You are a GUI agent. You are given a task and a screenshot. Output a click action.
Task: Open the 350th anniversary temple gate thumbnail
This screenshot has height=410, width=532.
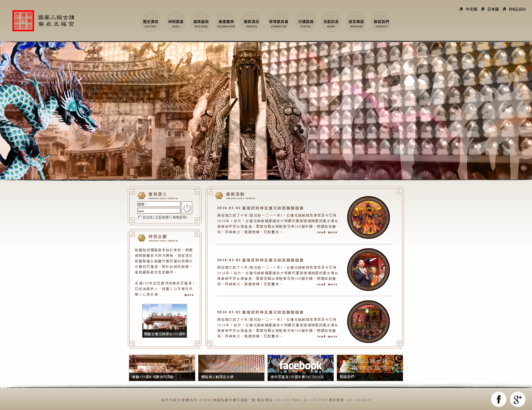164,321
